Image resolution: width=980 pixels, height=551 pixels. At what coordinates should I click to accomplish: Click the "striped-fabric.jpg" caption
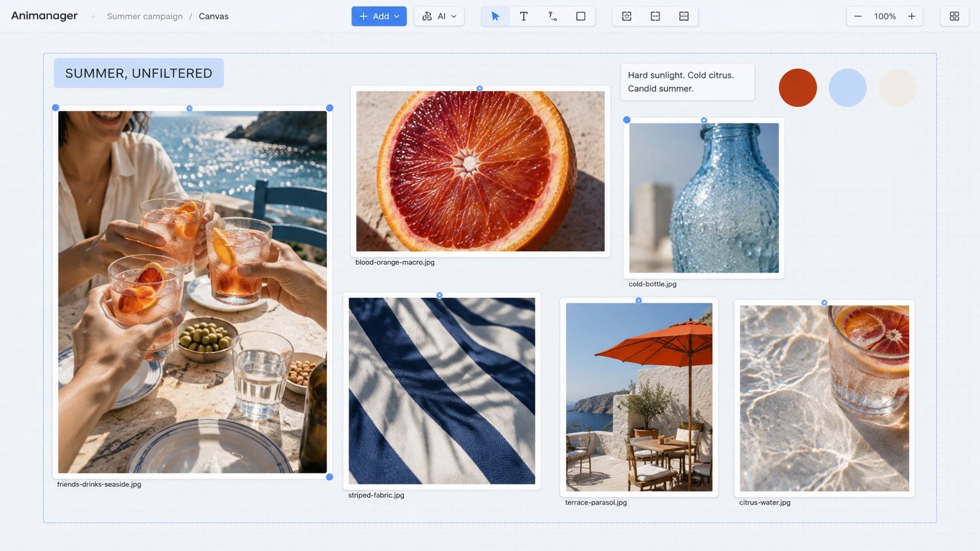(x=377, y=495)
